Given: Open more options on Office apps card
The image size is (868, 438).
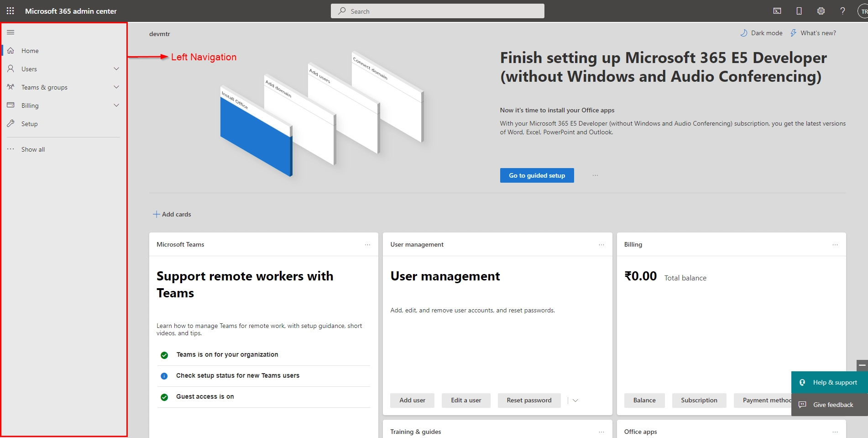Looking at the screenshot, I should [835, 432].
